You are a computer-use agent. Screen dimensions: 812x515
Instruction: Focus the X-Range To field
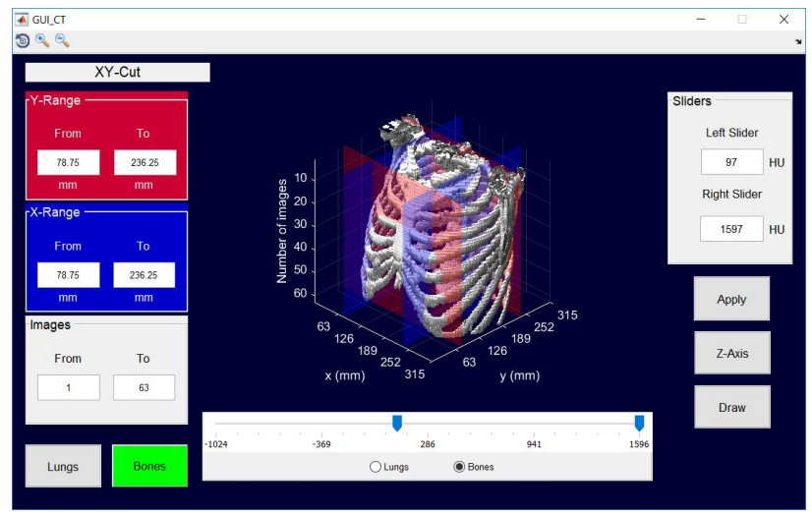(144, 275)
